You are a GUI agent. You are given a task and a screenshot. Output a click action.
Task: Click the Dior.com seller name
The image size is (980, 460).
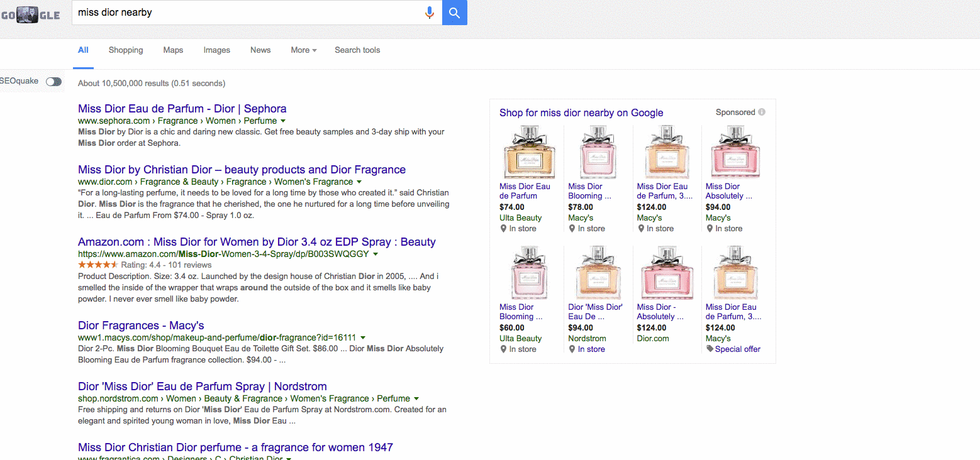(x=653, y=339)
